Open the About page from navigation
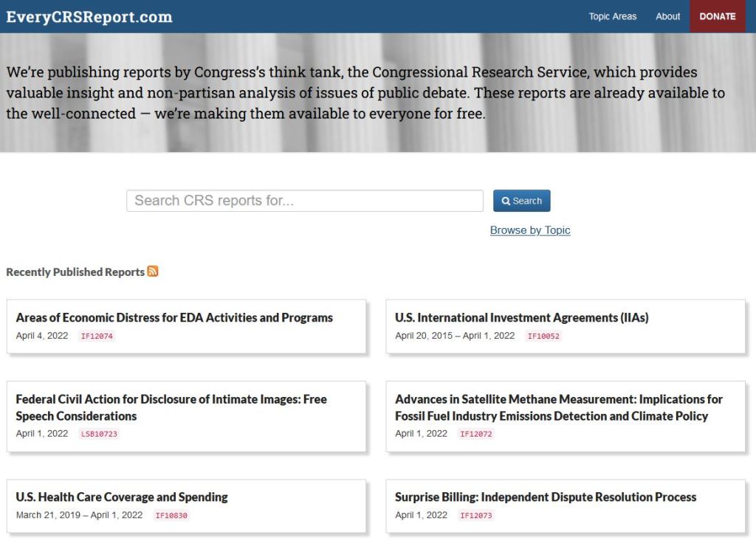Viewport: 756px width, 546px height. 667,16
